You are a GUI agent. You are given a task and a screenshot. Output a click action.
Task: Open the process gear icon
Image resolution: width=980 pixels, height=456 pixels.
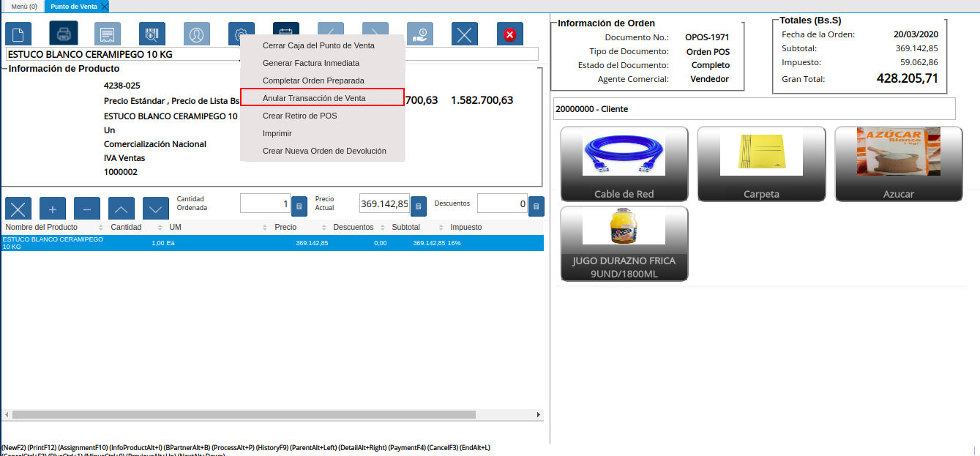[x=242, y=34]
